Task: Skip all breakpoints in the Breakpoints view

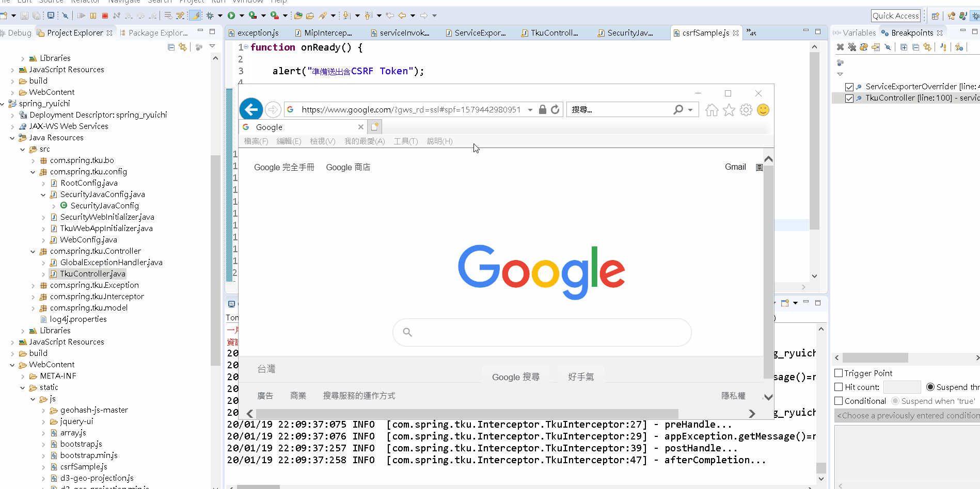Action: click(888, 47)
